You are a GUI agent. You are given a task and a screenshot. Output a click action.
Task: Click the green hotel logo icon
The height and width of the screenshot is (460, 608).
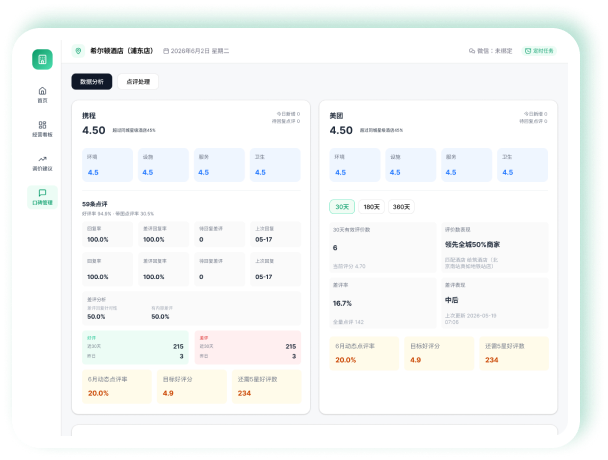coord(42,59)
